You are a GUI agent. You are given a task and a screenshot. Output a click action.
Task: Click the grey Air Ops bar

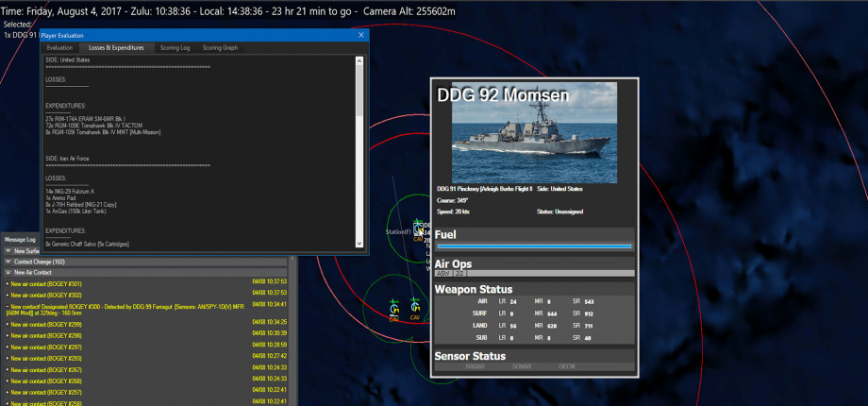click(x=534, y=274)
